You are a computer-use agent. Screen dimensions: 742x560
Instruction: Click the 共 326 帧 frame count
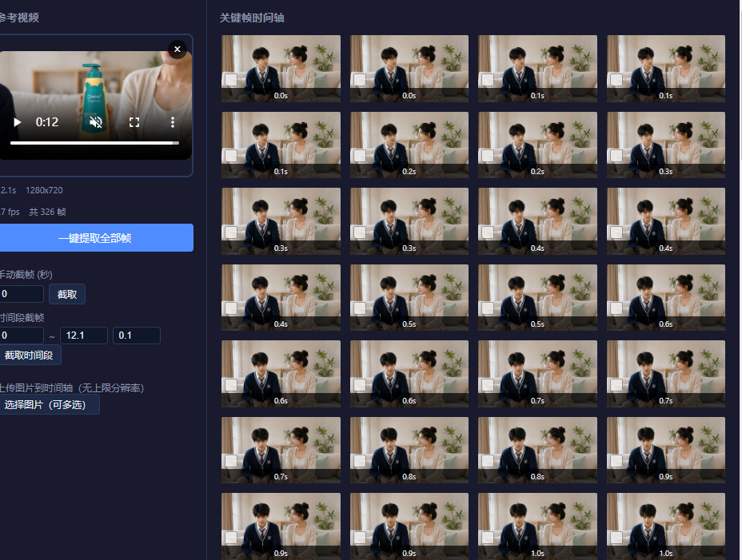click(x=47, y=212)
